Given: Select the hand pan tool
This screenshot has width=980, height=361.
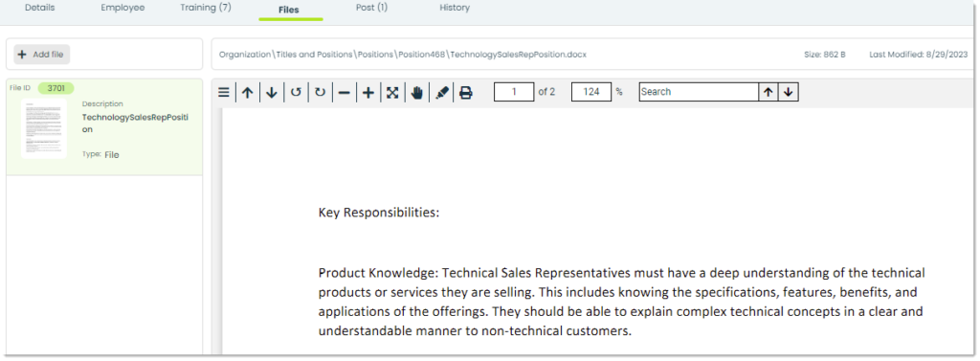Looking at the screenshot, I should (417, 93).
